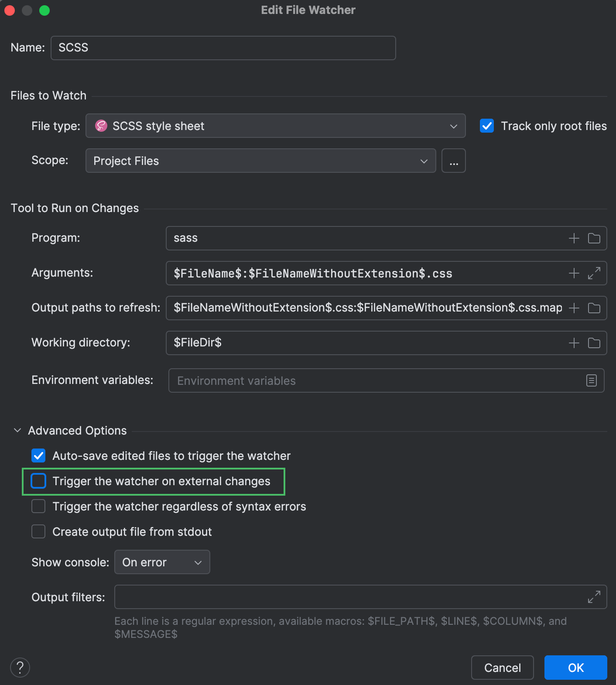
Task: Check Create output file from stdout
Action: click(38, 531)
